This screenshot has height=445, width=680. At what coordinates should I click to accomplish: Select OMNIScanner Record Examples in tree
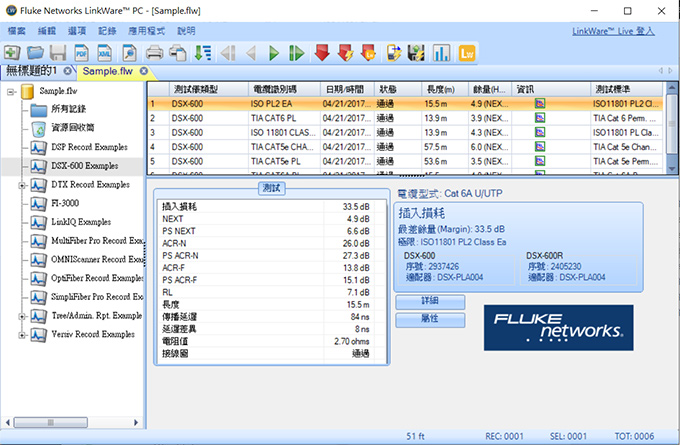click(97, 259)
